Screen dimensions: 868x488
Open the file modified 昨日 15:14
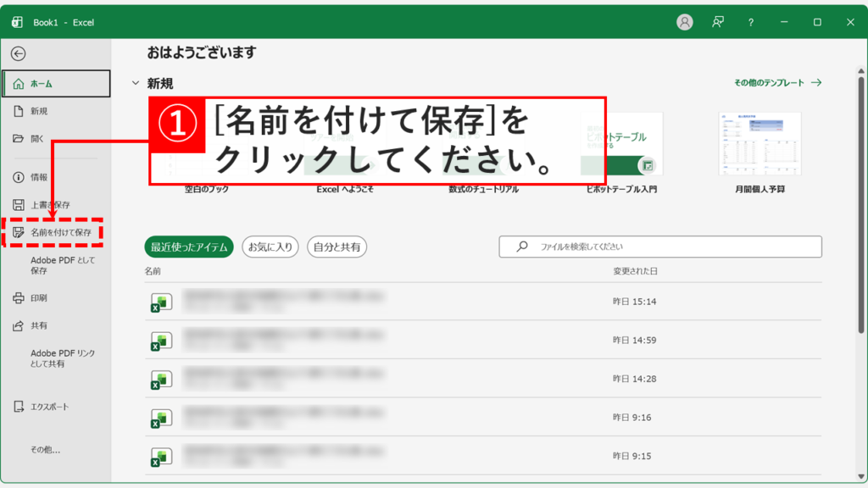(x=483, y=302)
